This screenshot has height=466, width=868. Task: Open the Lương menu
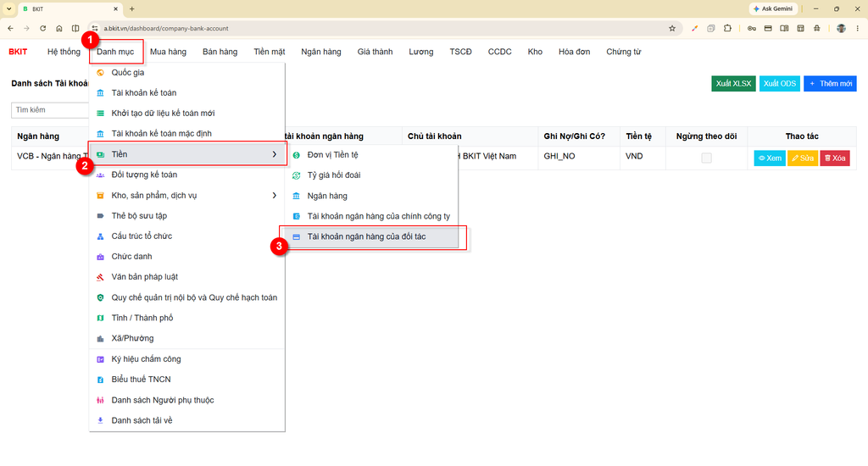click(421, 52)
